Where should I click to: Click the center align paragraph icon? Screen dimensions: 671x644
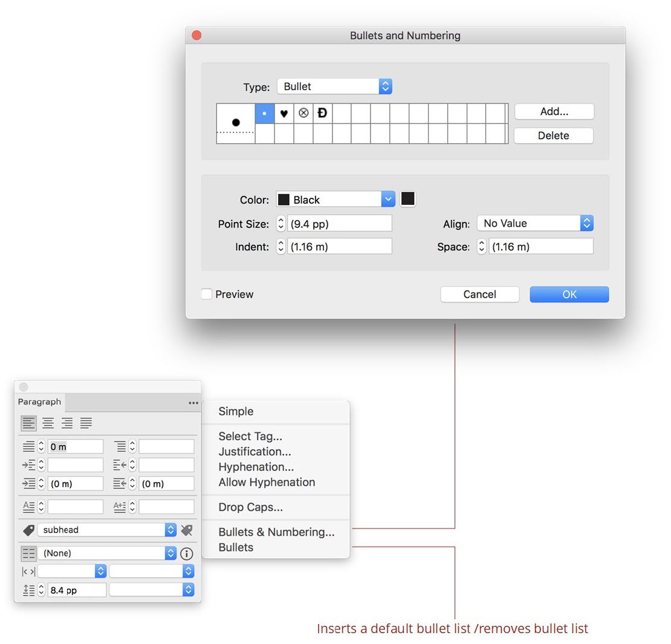48,423
